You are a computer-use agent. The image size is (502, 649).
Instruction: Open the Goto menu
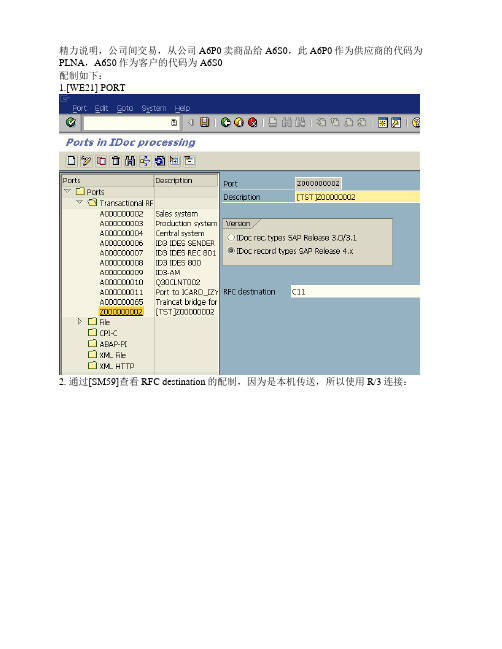[125, 108]
